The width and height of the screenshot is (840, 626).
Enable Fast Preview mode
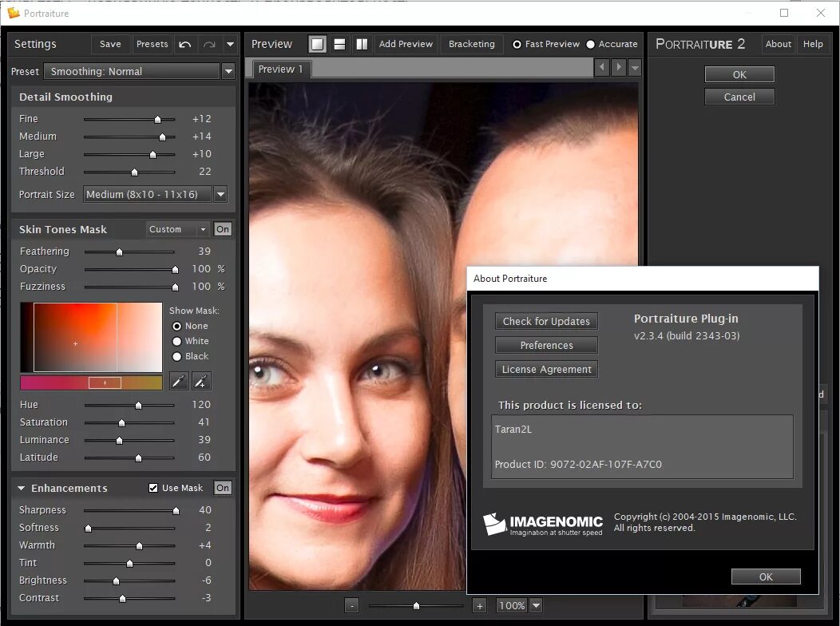click(517, 45)
